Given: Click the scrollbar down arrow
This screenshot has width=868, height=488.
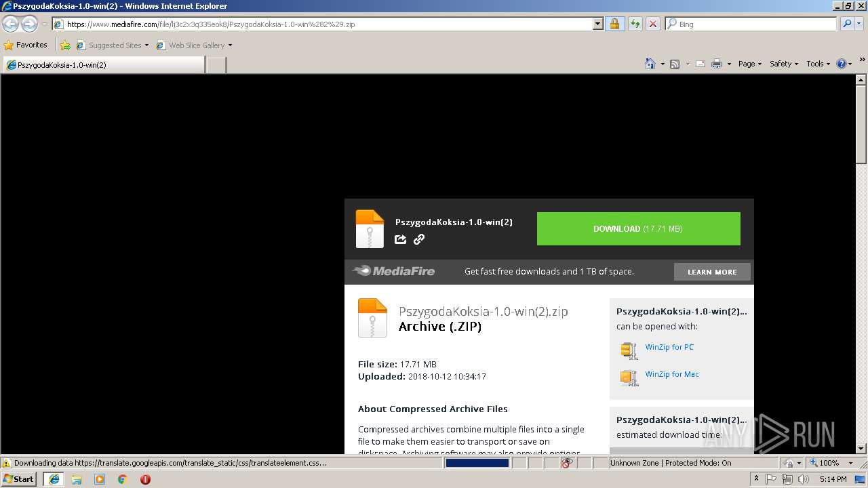Looking at the screenshot, I should 861,449.
